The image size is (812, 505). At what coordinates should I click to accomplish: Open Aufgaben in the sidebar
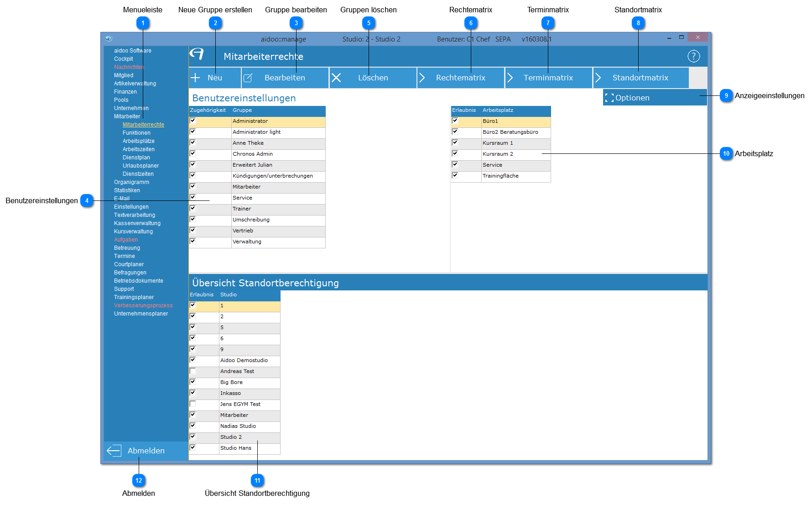click(x=126, y=240)
